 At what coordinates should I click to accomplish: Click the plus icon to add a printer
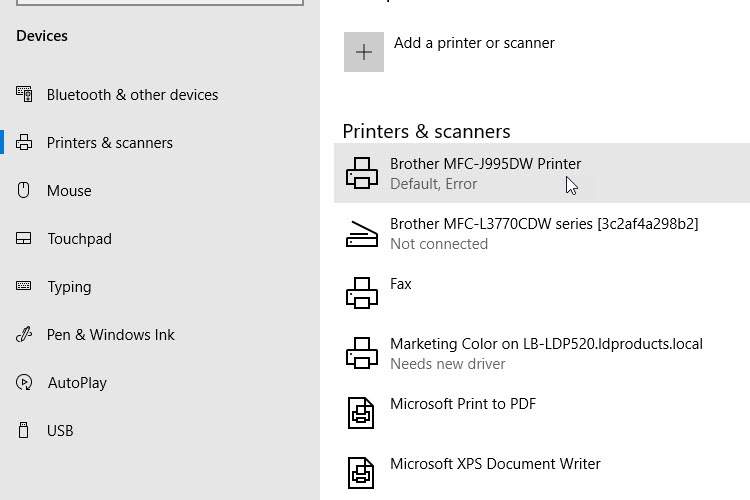[364, 52]
